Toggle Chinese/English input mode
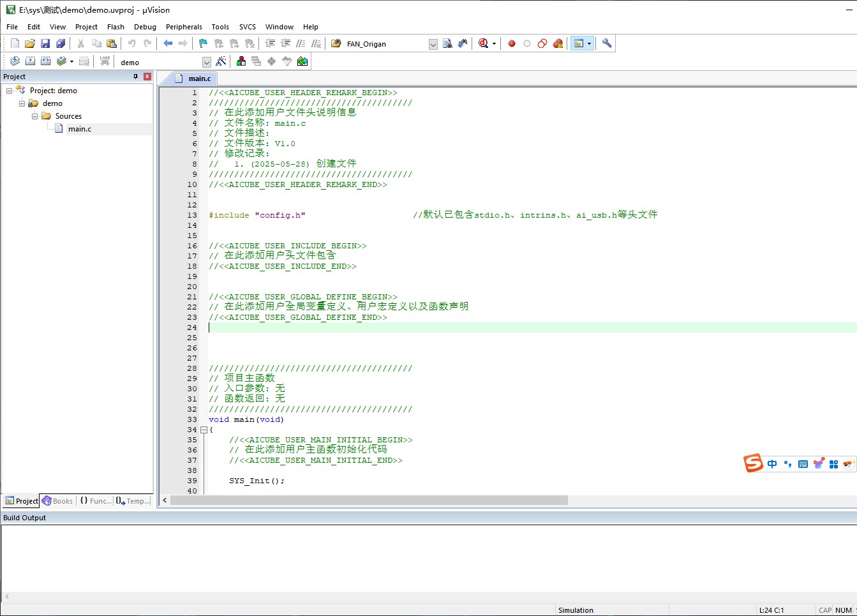The width and height of the screenshot is (857, 616). pos(772,464)
